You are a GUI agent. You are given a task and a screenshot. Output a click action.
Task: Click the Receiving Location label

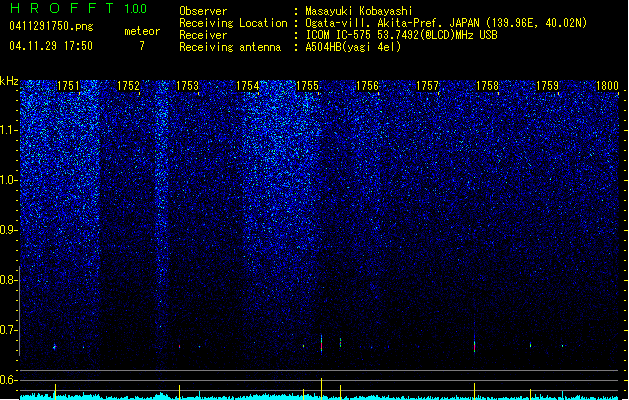click(233, 23)
